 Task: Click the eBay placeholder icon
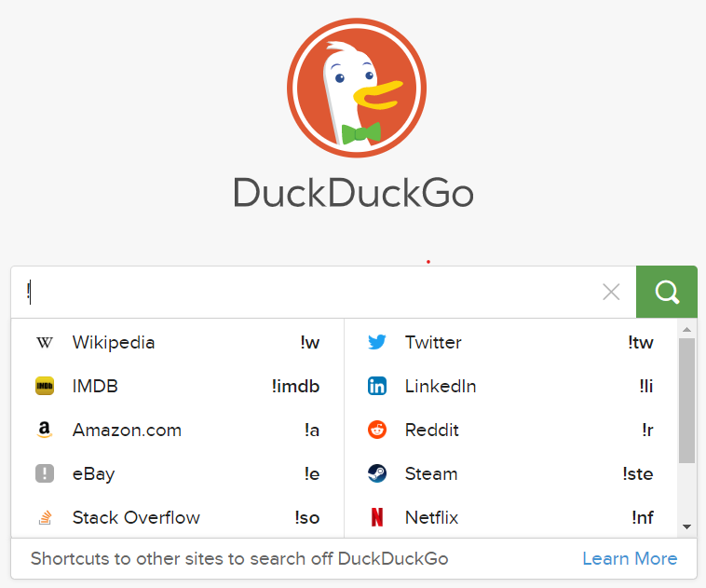pyautogui.click(x=45, y=473)
